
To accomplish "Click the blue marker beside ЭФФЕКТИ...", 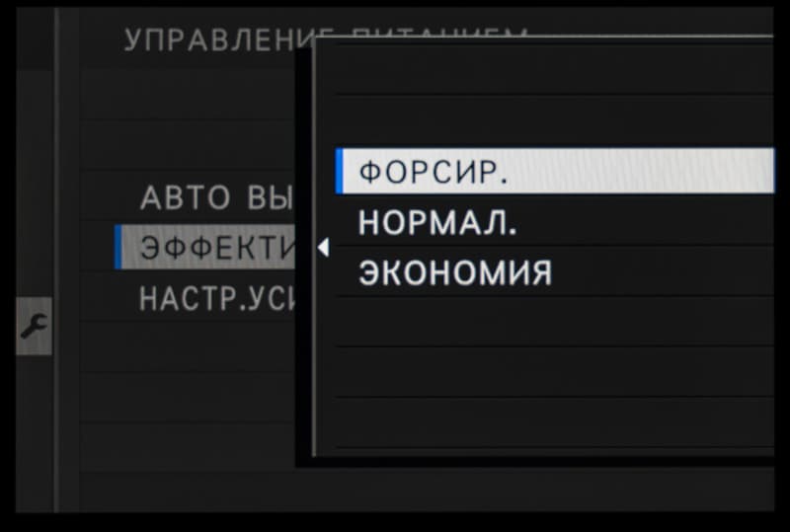I will [118, 247].
